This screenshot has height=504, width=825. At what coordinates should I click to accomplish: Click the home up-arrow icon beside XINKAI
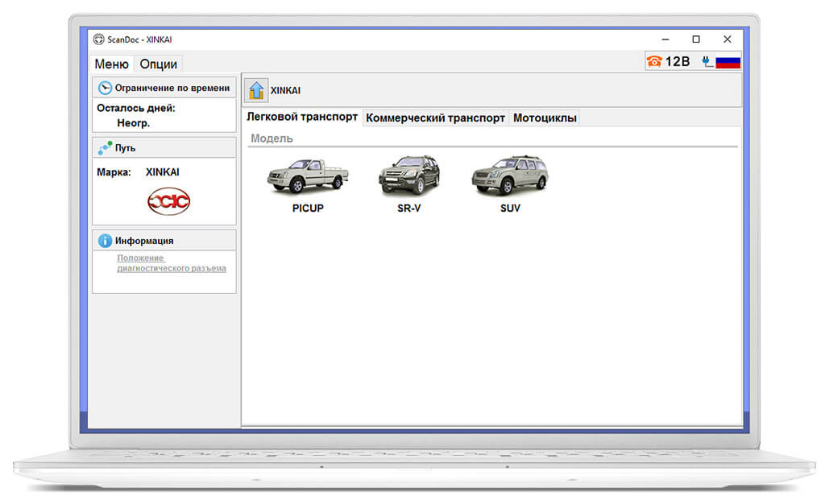pyautogui.click(x=256, y=90)
